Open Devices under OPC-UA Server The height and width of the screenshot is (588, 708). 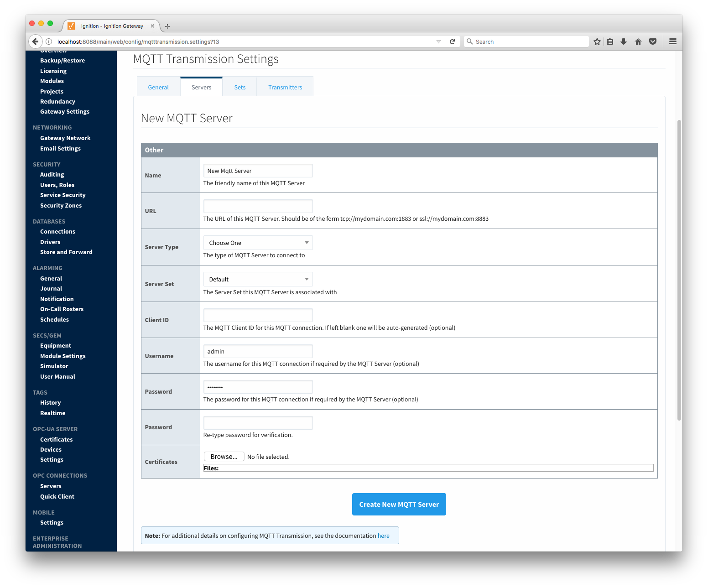tap(51, 449)
